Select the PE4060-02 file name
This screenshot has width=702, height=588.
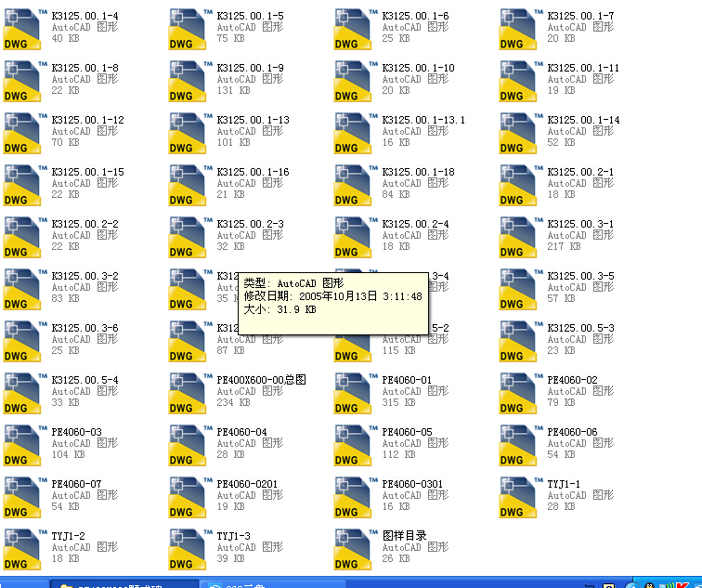[x=572, y=380]
